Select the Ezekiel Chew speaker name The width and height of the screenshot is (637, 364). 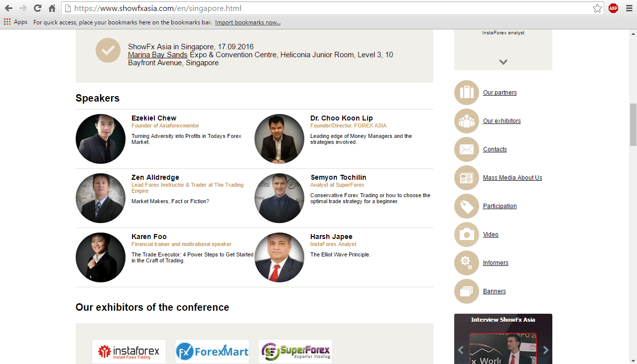click(154, 118)
